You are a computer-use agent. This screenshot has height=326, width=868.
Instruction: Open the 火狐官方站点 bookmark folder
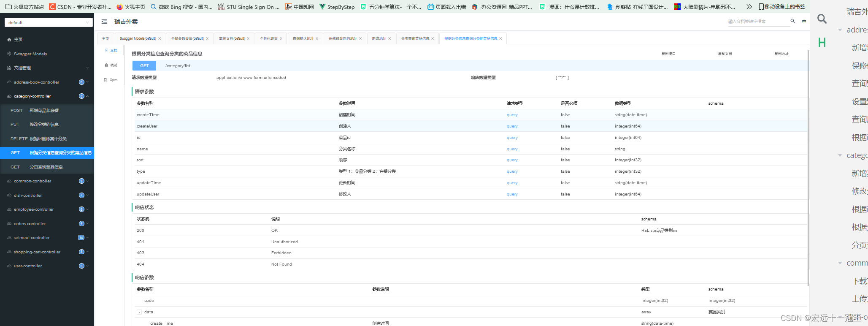(24, 7)
